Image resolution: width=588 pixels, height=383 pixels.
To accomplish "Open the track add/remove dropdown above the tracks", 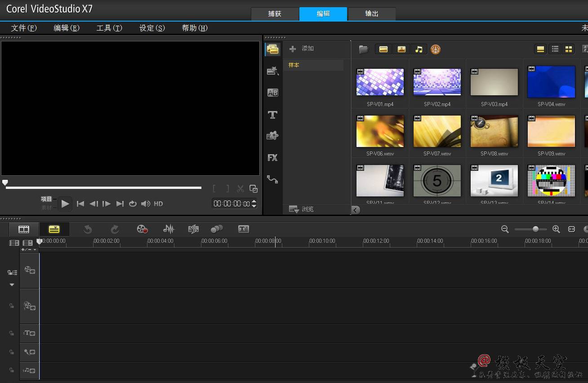I will pos(29,249).
